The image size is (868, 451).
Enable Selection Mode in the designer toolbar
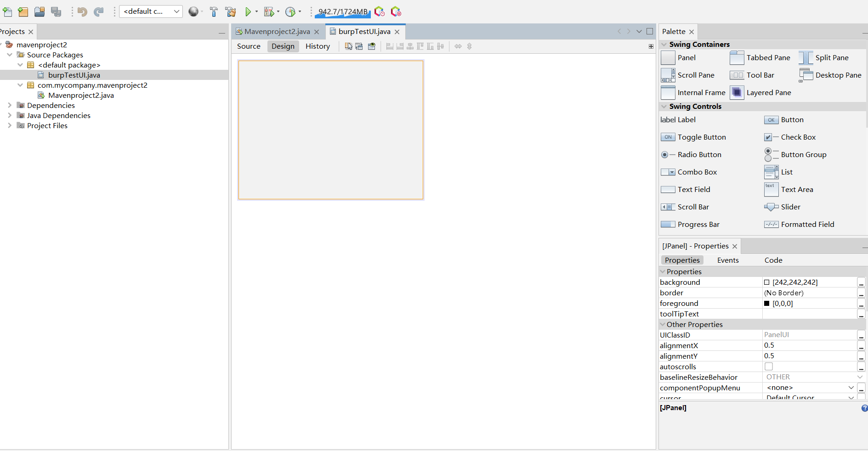click(348, 46)
